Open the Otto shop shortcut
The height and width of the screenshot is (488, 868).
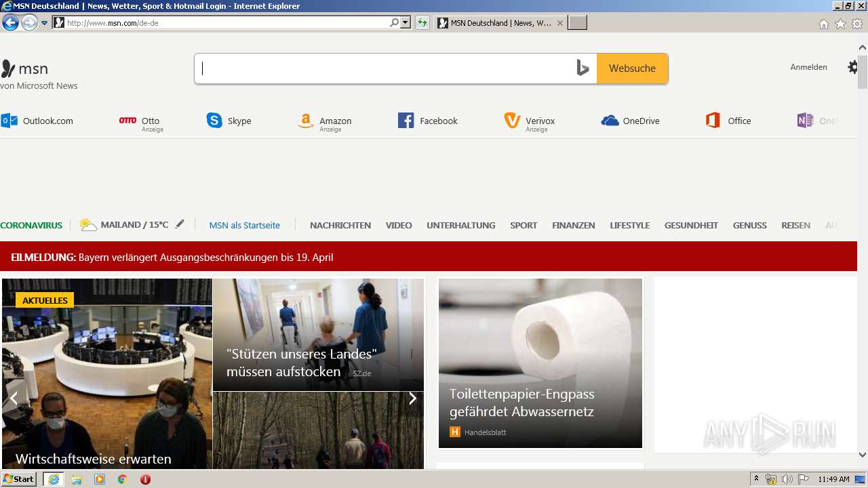click(x=141, y=122)
